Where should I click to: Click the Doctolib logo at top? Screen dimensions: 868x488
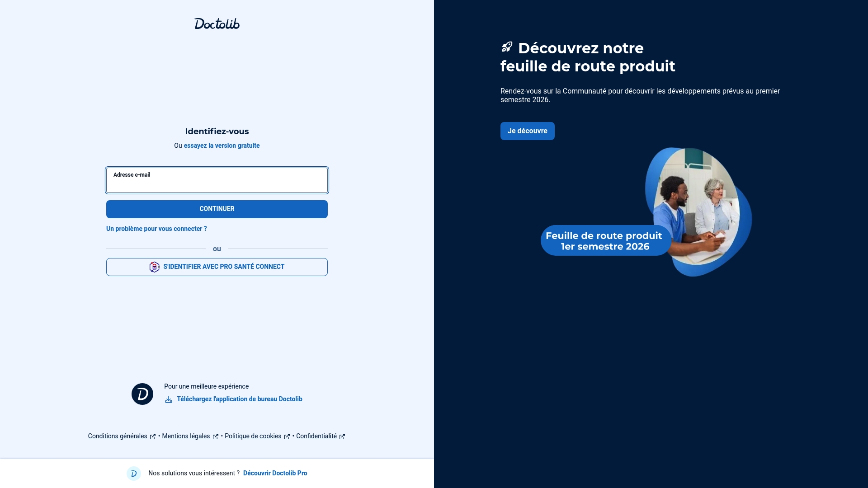217,23
